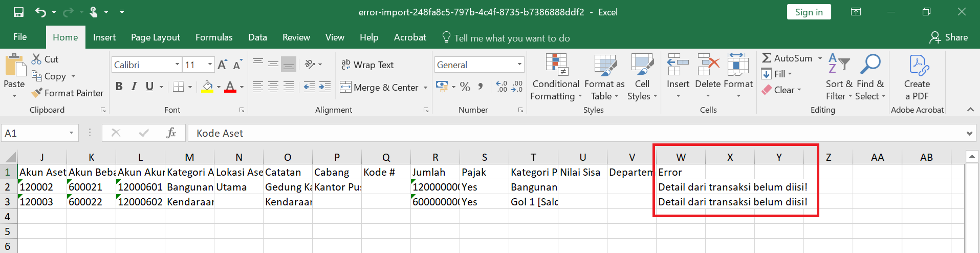This screenshot has width=980, height=253.
Task: Click the Save icon in title bar
Action: point(18,12)
